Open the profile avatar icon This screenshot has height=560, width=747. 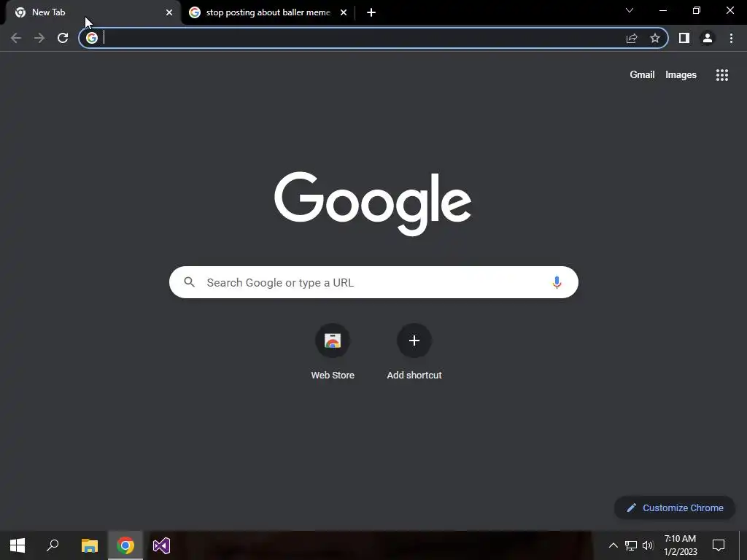[708, 38]
